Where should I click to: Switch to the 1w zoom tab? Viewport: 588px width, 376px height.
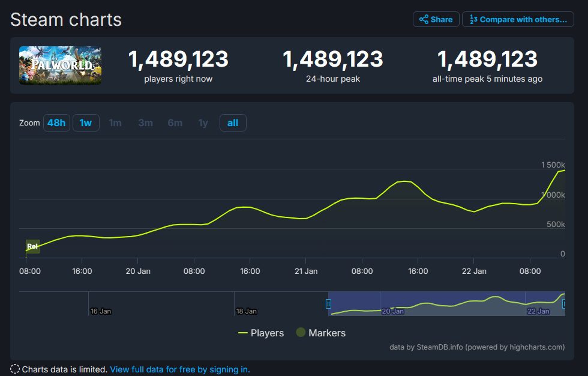click(85, 123)
